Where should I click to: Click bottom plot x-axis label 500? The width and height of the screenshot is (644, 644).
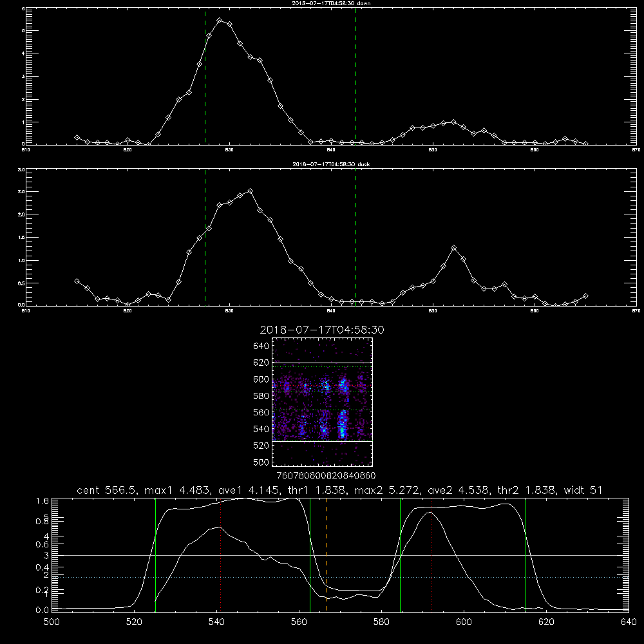coord(52,622)
